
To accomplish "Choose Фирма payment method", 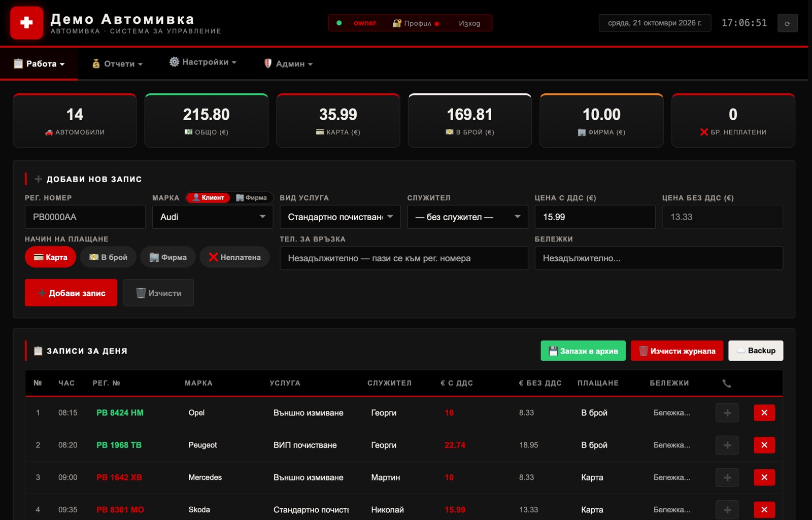I will click(168, 257).
